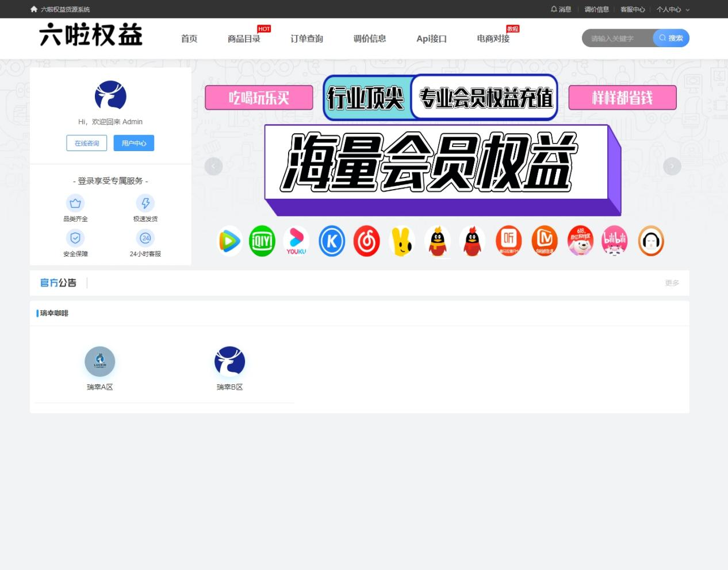This screenshot has width=728, height=570.
Task: Click 更多 next to 官方公告
Action: tap(672, 283)
